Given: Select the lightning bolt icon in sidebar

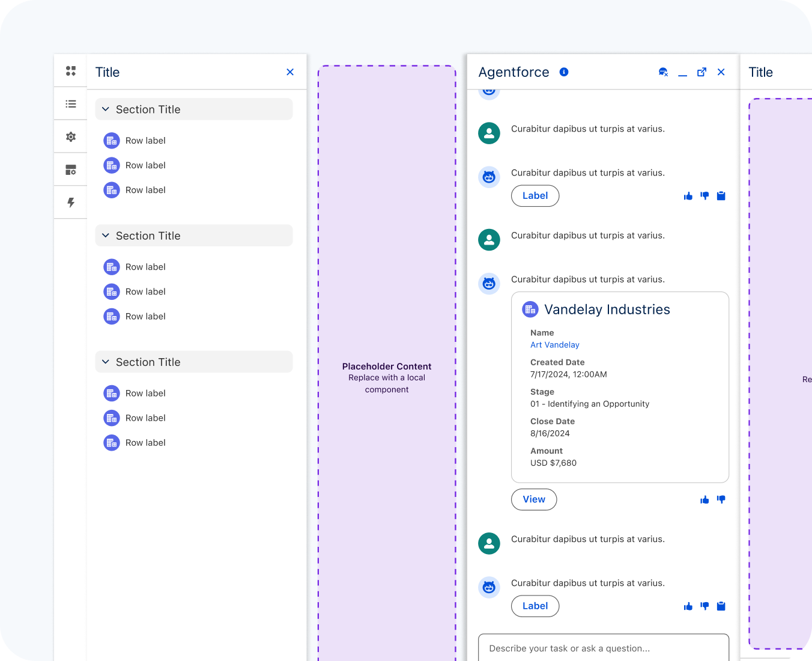Looking at the screenshot, I should 71,203.
